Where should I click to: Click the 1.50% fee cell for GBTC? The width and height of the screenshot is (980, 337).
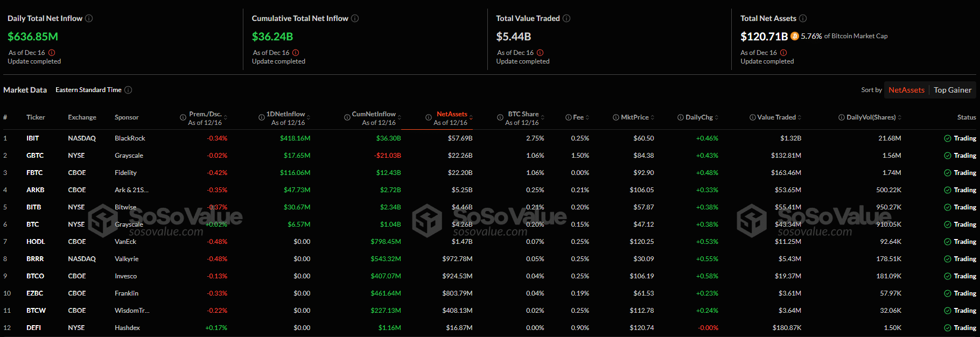[x=580, y=156]
